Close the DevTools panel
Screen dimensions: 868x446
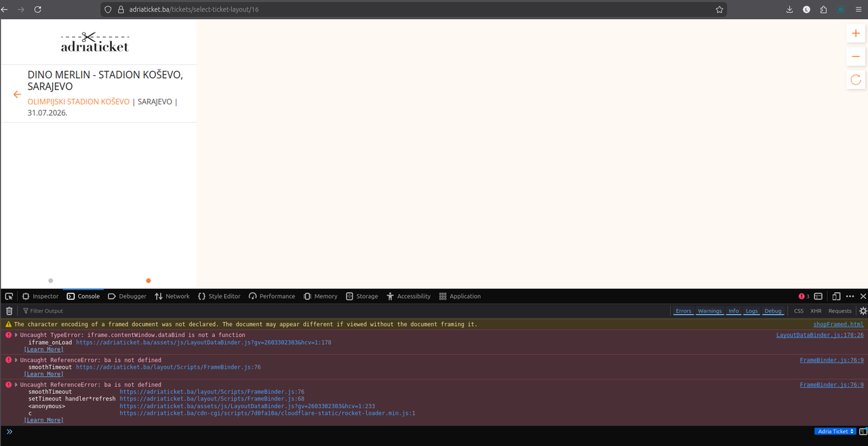(863, 296)
